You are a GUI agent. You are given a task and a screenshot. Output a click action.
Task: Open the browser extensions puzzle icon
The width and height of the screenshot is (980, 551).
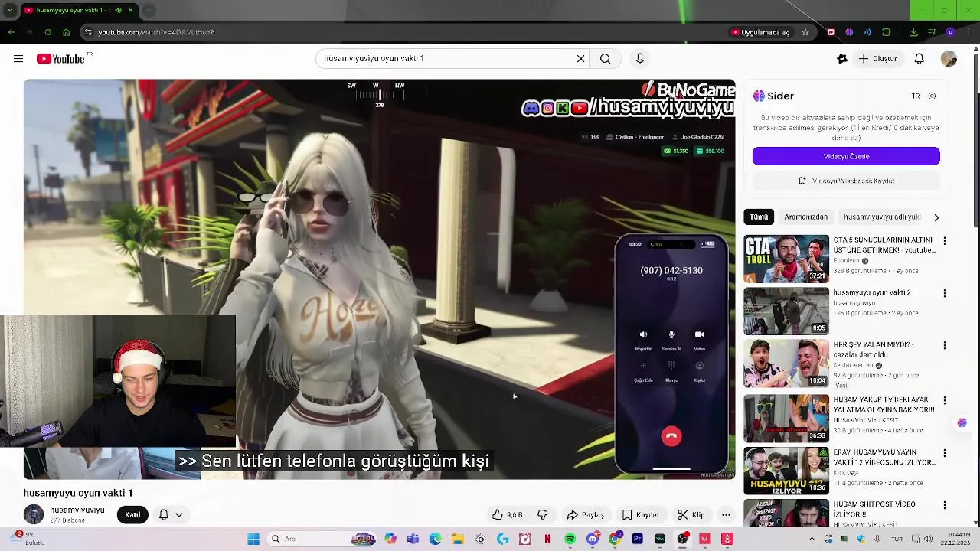click(x=886, y=32)
